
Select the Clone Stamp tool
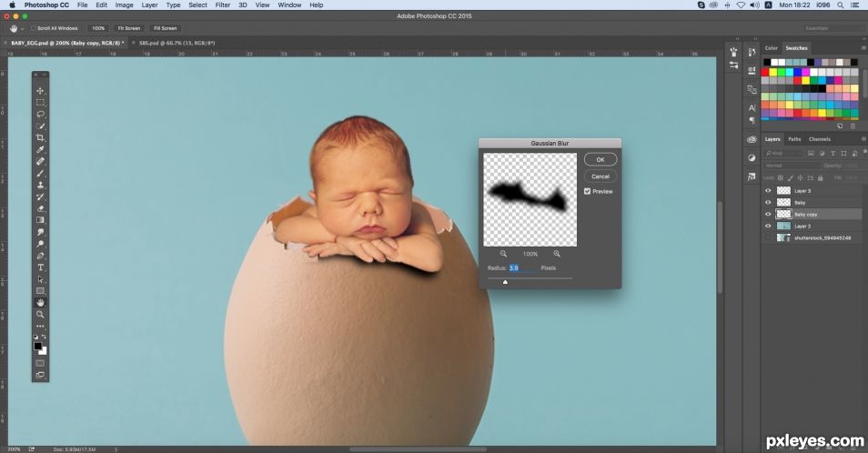point(40,185)
